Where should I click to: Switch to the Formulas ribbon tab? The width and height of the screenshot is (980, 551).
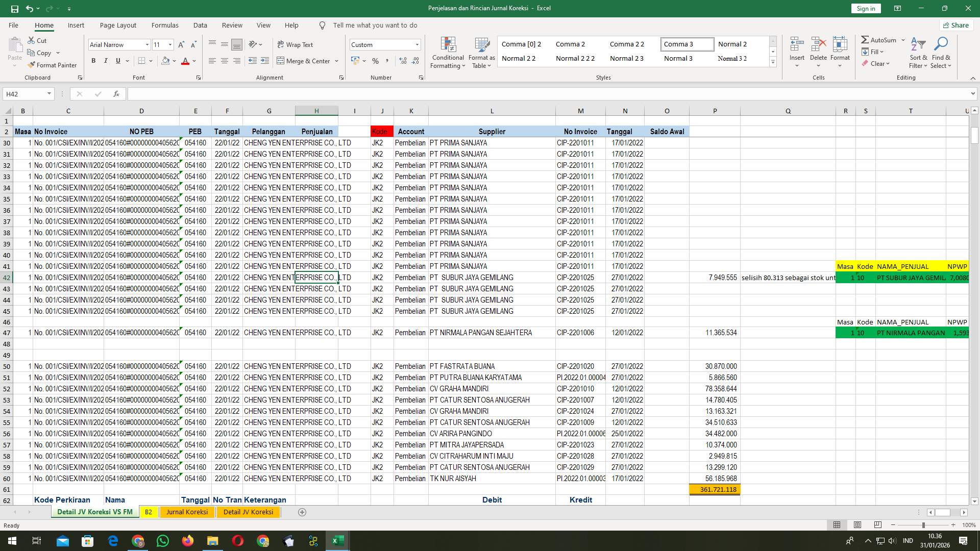click(165, 25)
